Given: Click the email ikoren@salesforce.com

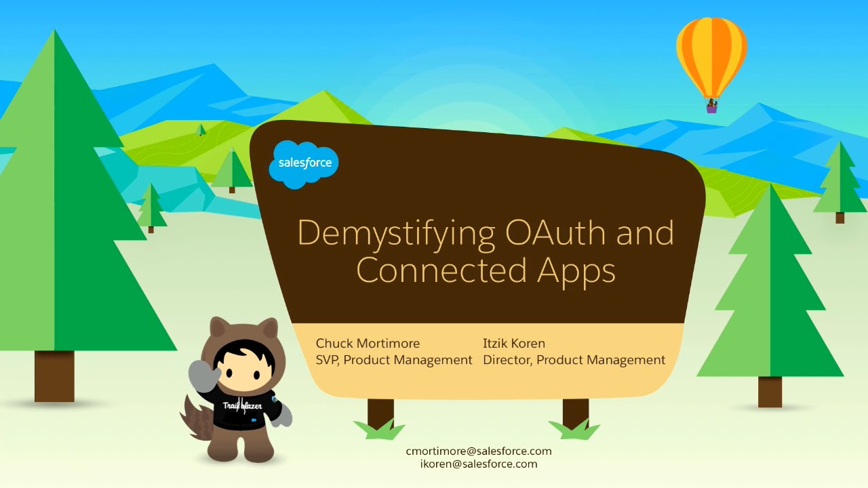Looking at the screenshot, I should click(x=479, y=464).
